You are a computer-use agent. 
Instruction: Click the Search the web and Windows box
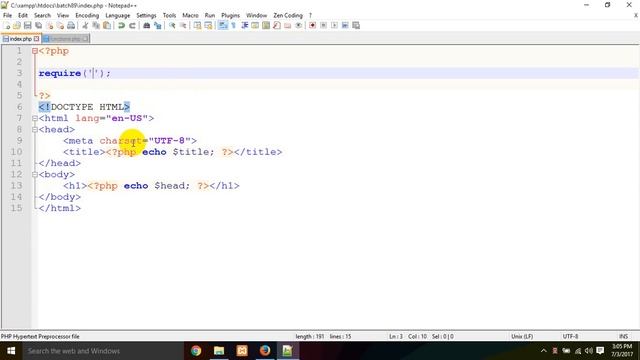click(102, 351)
